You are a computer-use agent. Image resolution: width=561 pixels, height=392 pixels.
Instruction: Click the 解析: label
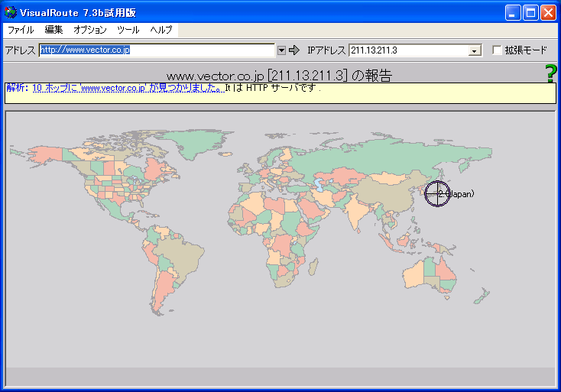(18, 88)
